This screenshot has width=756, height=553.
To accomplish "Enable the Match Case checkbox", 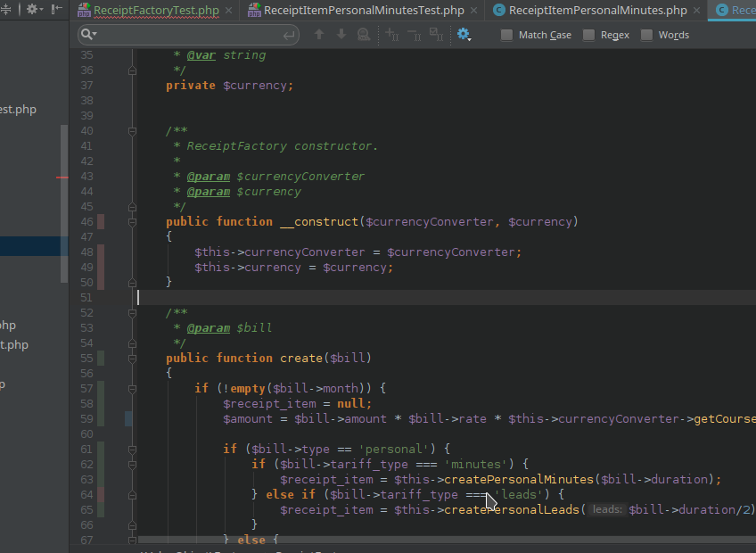I will coord(506,35).
